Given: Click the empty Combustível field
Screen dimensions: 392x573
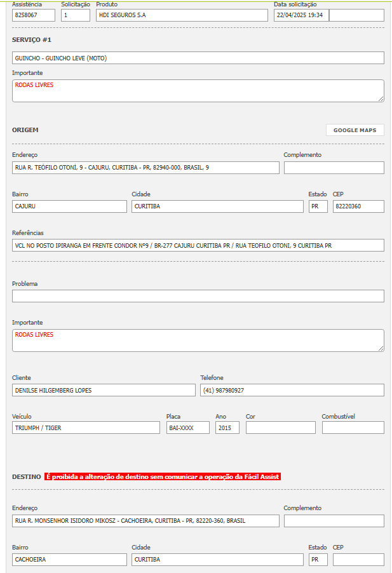Looking at the screenshot, I should pos(353,428).
